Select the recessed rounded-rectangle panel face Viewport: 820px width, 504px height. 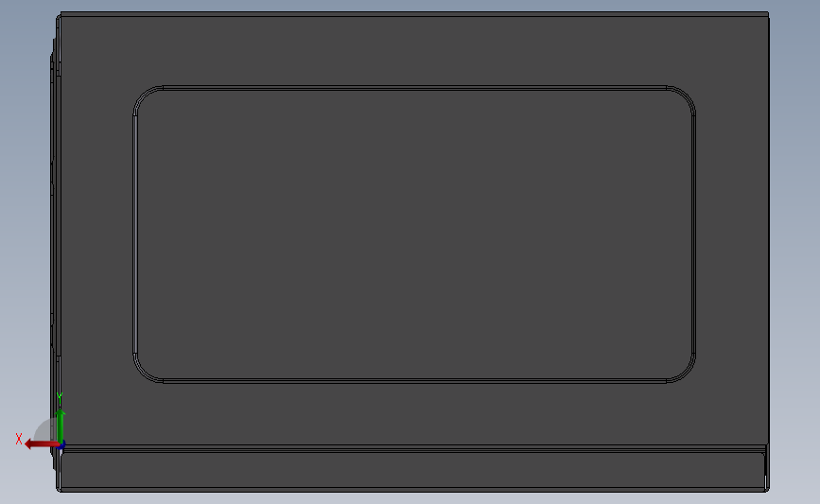tap(414, 235)
